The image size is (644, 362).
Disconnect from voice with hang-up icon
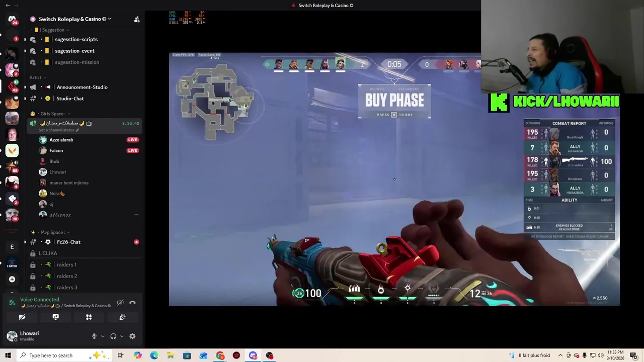click(x=132, y=303)
